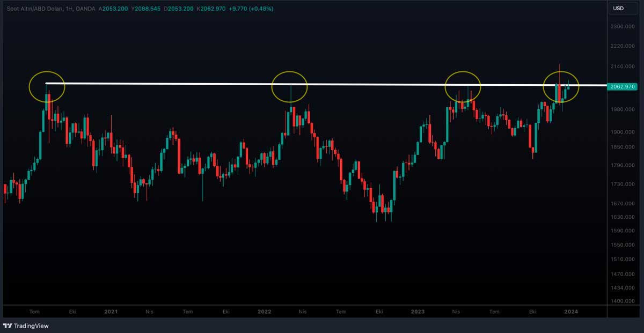This screenshot has width=644, height=333.
Task: Click the TradingView logo icon
Action: pyautogui.click(x=8, y=325)
